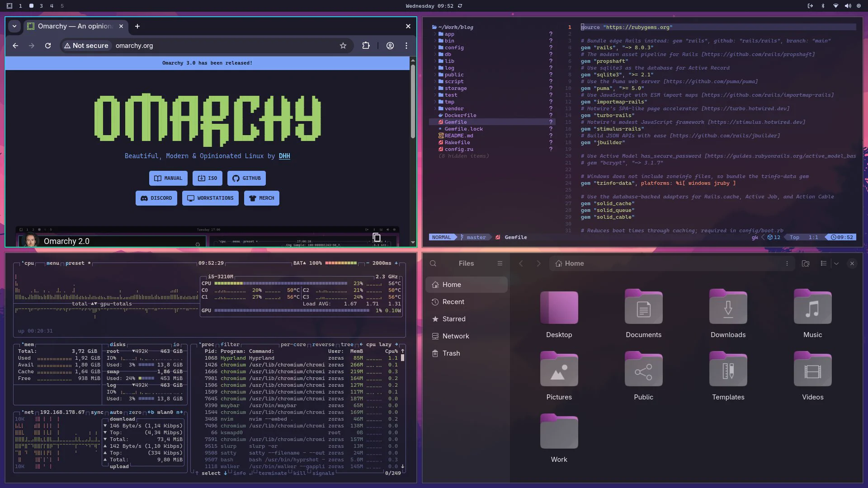868x488 pixels.
Task: Open the Videos folder
Action: click(x=813, y=375)
